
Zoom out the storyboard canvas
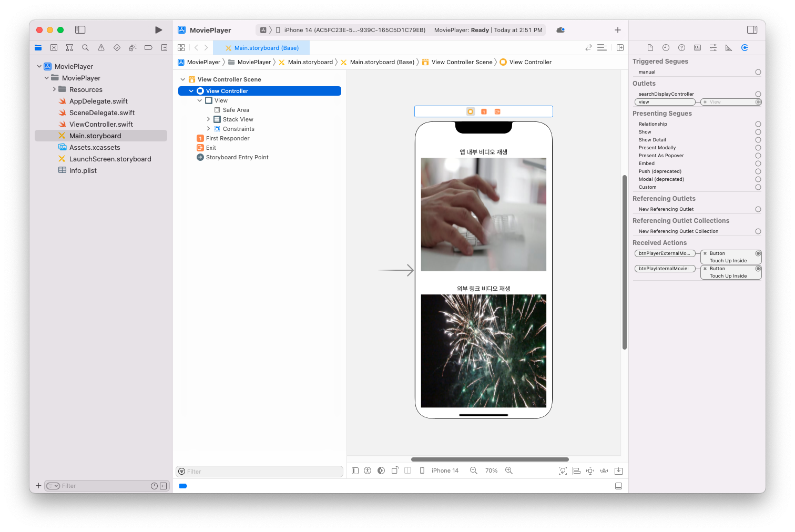[474, 470]
